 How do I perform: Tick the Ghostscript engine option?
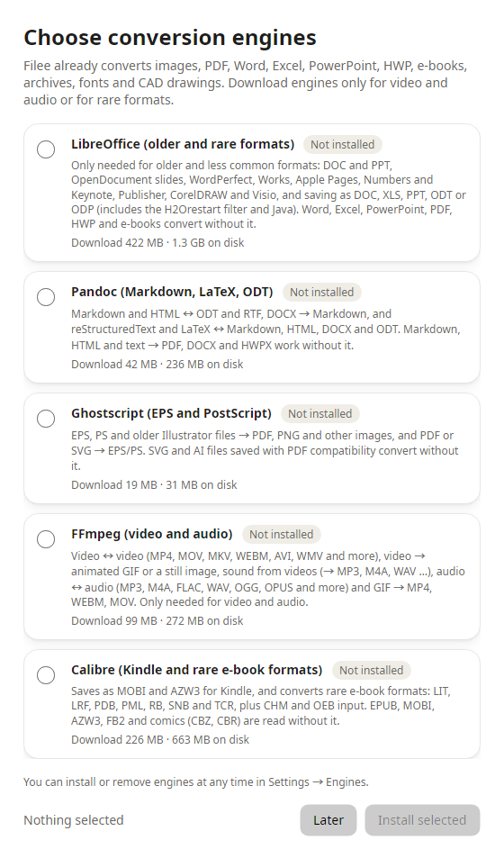coord(46,419)
